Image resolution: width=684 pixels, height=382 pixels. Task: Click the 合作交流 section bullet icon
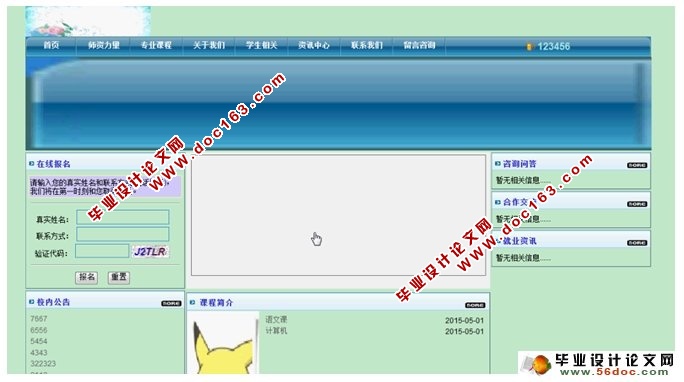coord(497,202)
